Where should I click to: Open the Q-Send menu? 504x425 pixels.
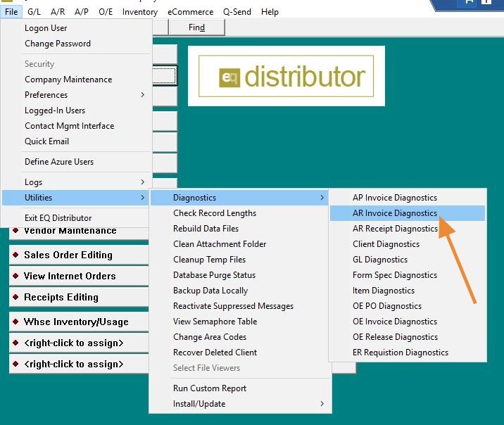tap(237, 12)
